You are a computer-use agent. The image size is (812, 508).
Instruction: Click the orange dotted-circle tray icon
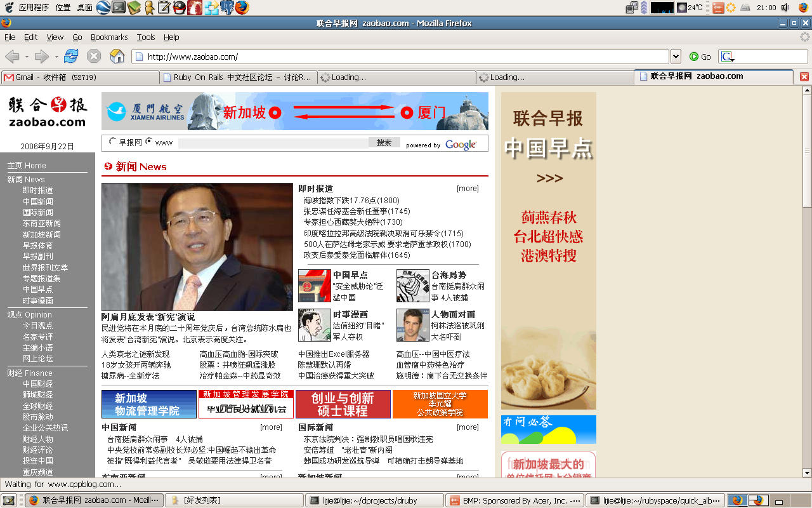point(731,8)
